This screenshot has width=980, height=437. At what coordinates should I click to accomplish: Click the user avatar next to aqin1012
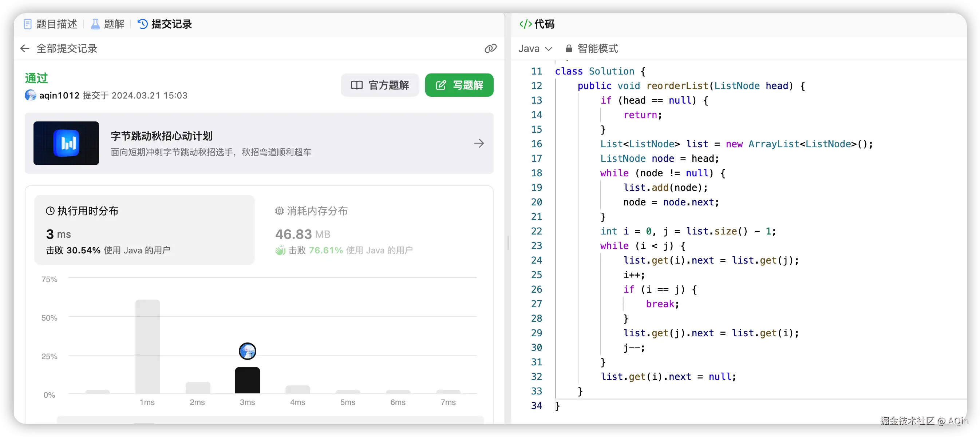pyautogui.click(x=31, y=95)
